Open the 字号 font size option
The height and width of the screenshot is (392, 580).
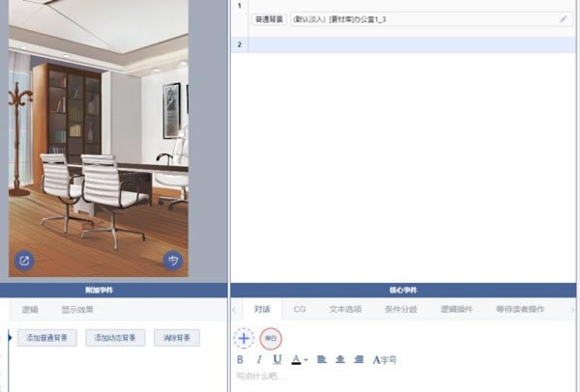coord(384,360)
